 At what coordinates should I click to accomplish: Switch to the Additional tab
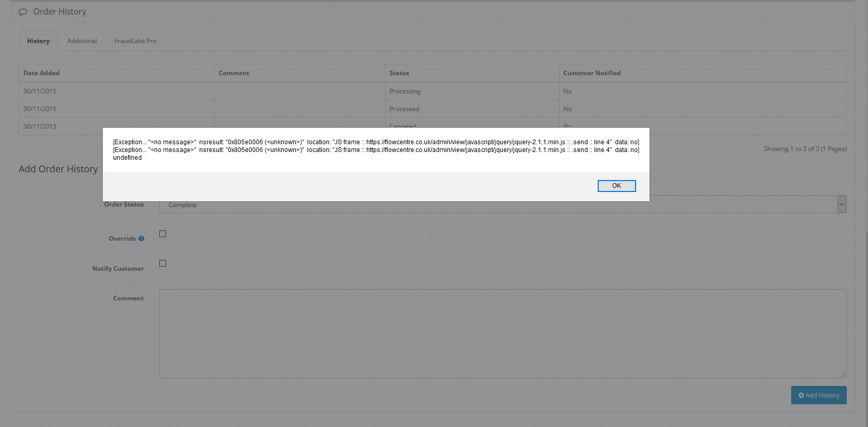82,41
